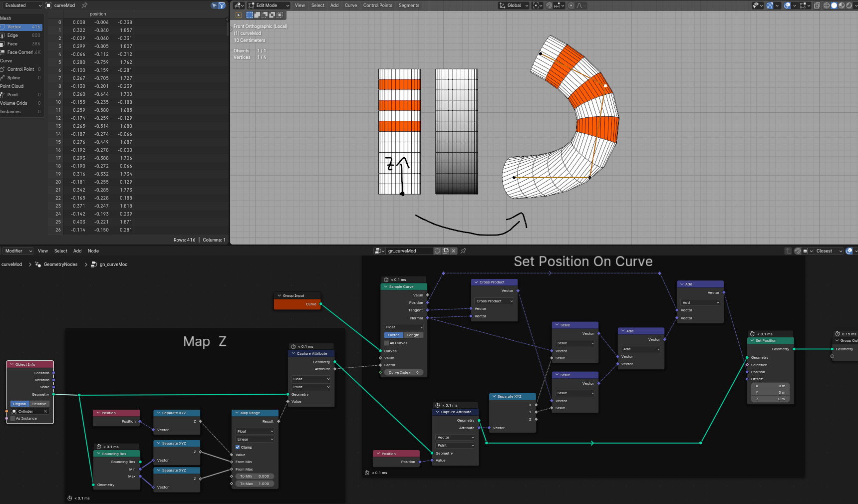Adjust the To Max 1.000 field
This screenshot has width=858, height=504.
255,484
